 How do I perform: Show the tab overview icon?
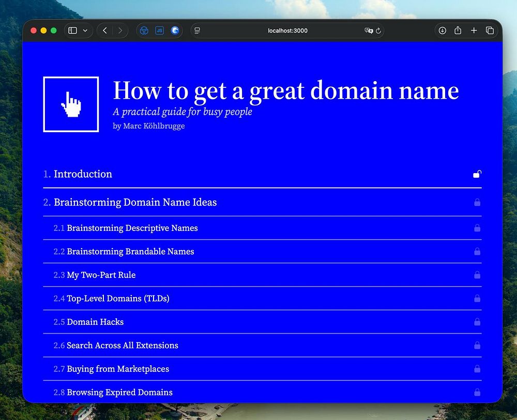point(490,30)
